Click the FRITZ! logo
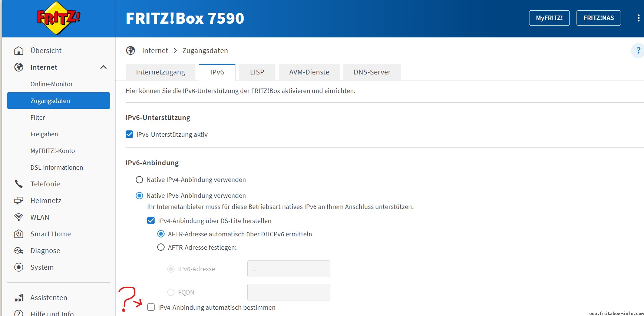This screenshot has width=644, height=316. coord(58,18)
